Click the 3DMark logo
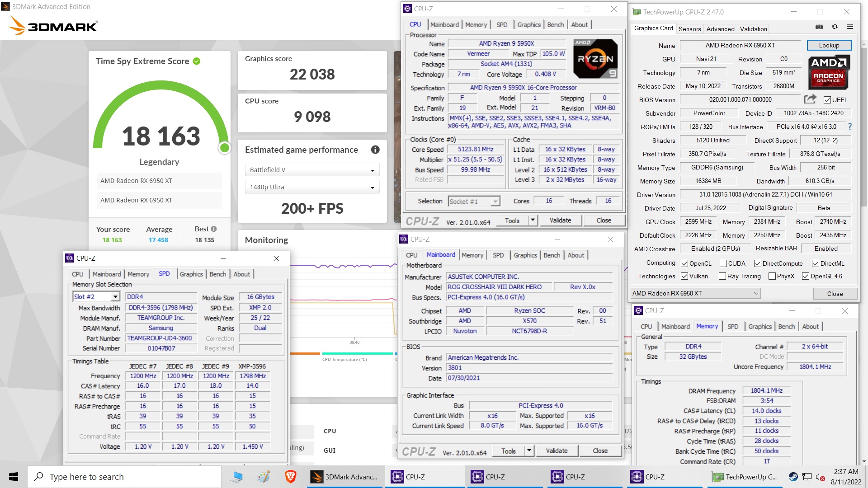Image resolution: width=868 pixels, height=488 pixels. [52, 26]
